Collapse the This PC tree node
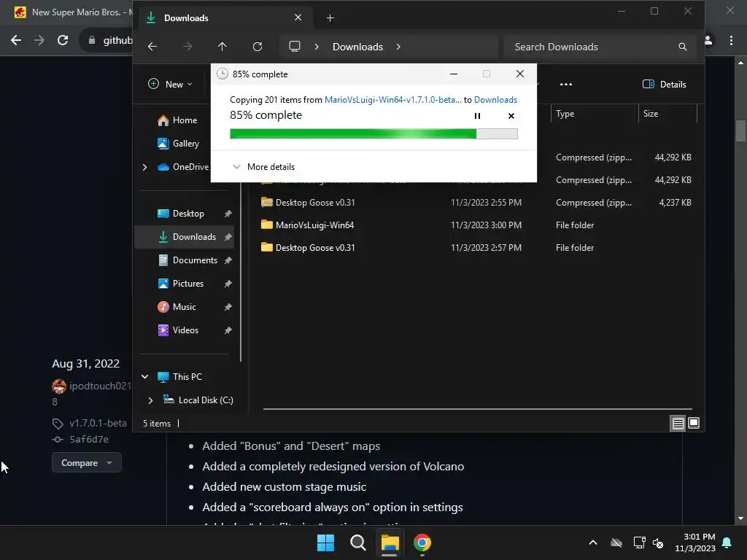 (145, 377)
